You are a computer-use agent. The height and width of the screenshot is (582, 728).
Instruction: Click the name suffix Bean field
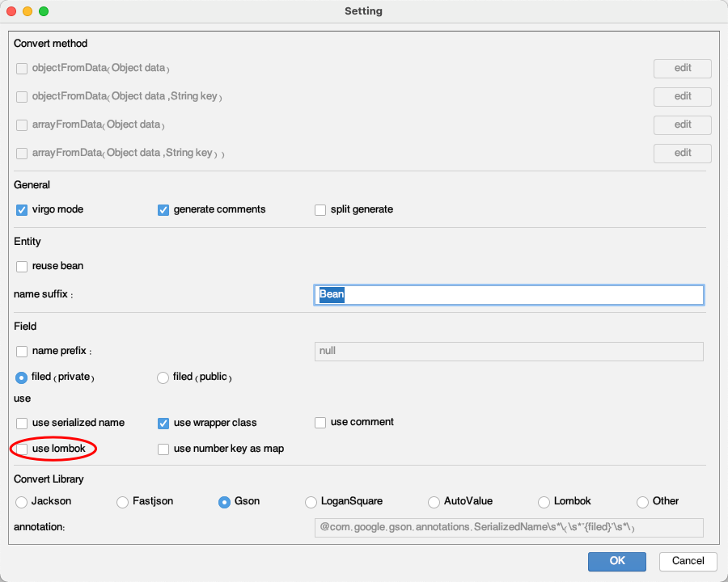508,295
